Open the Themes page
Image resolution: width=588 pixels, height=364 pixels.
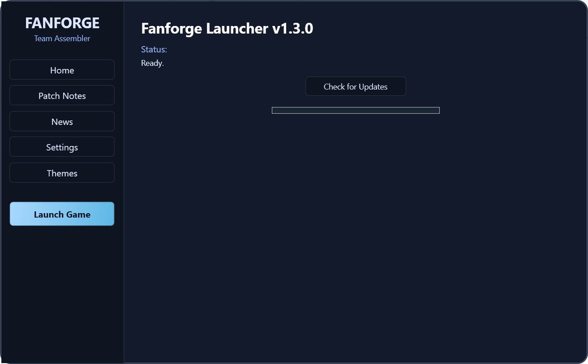62,173
